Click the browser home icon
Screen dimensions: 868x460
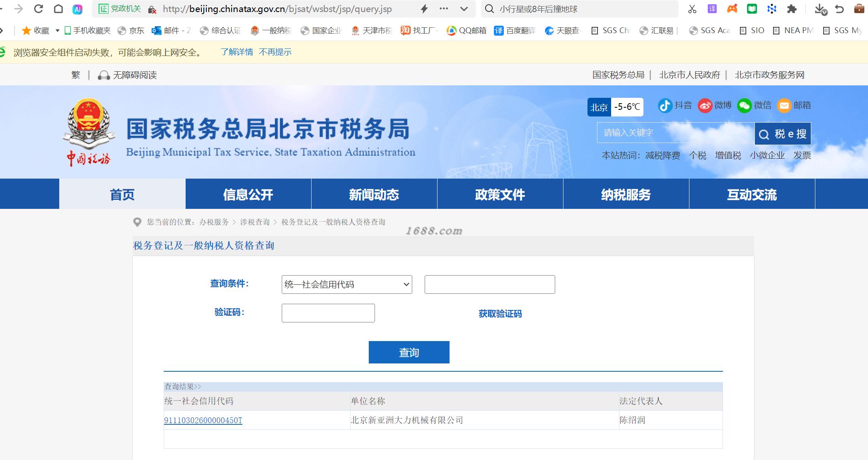(58, 9)
